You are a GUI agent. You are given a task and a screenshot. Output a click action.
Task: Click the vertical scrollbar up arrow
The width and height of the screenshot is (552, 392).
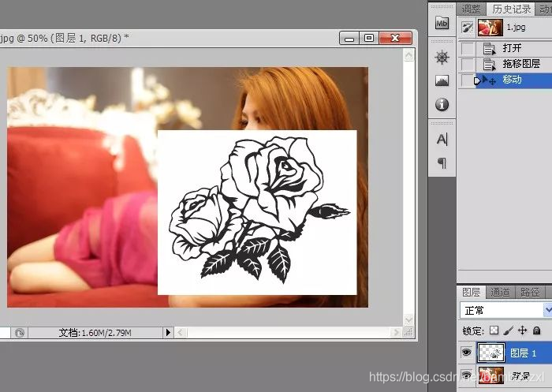(x=408, y=55)
